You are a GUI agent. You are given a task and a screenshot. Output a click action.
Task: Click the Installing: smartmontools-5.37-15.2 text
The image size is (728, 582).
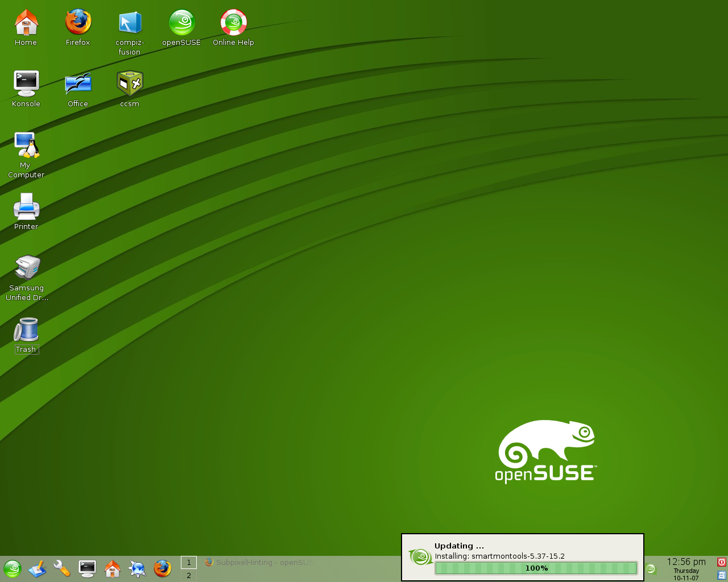pyautogui.click(x=500, y=556)
